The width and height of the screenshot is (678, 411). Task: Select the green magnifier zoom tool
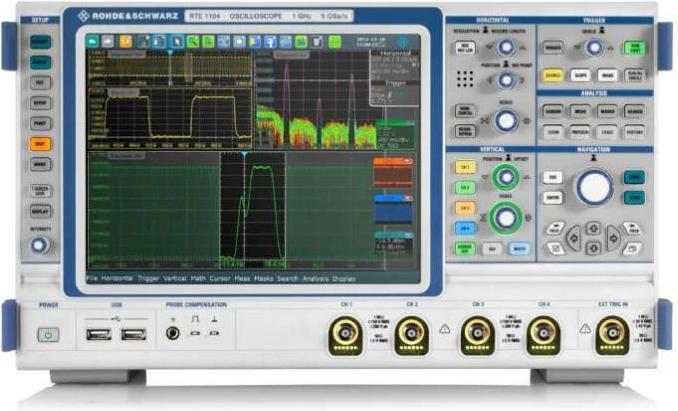(193, 41)
